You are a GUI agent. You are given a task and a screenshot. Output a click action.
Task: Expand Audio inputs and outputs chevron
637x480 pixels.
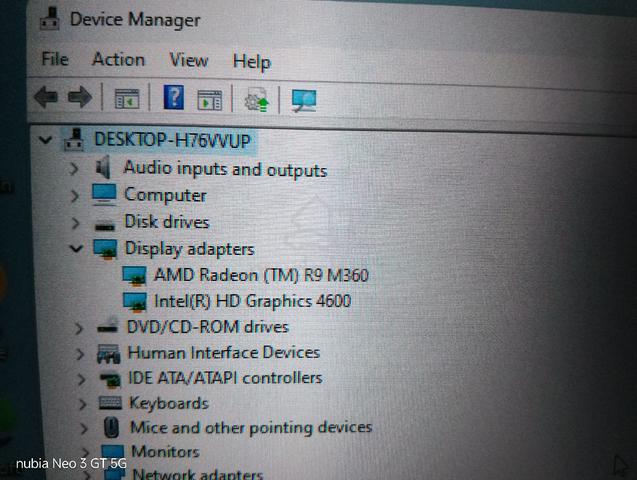[x=74, y=169]
